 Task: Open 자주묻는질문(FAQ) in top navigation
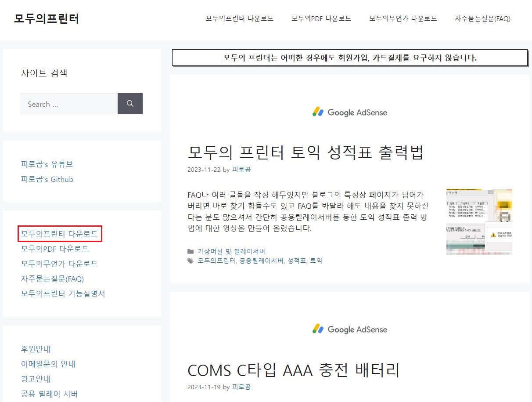(x=483, y=18)
